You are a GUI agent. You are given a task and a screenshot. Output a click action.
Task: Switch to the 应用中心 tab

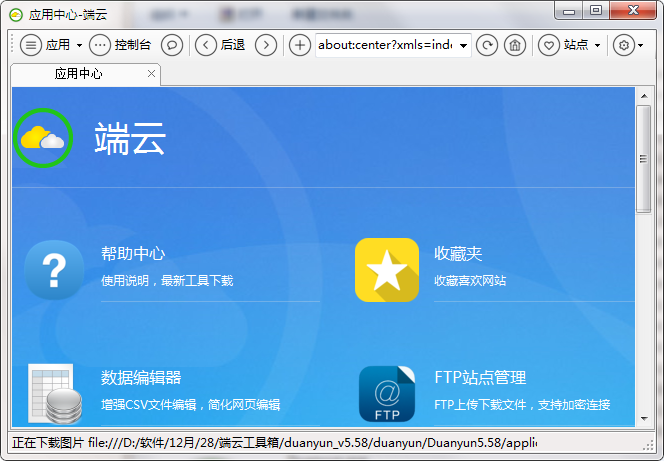coord(78,74)
